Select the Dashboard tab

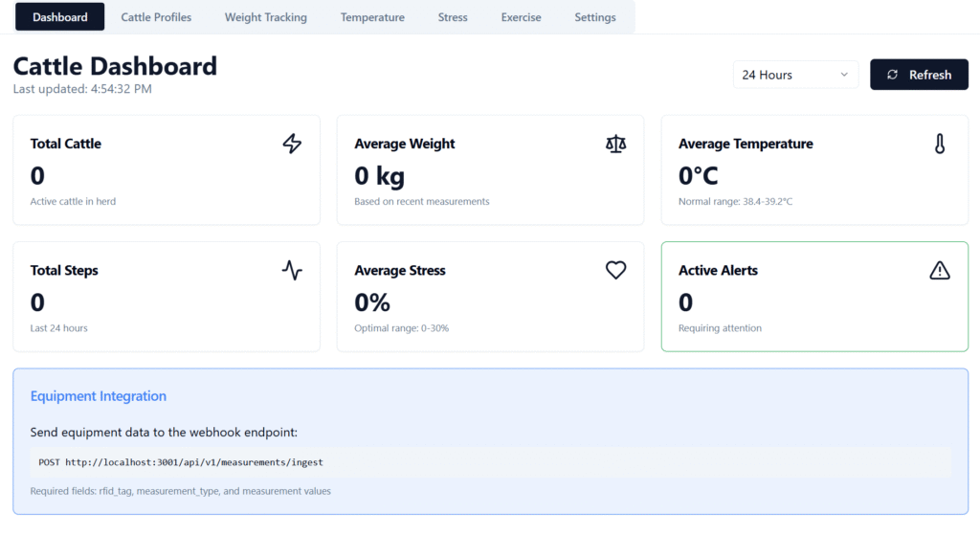pos(60,17)
